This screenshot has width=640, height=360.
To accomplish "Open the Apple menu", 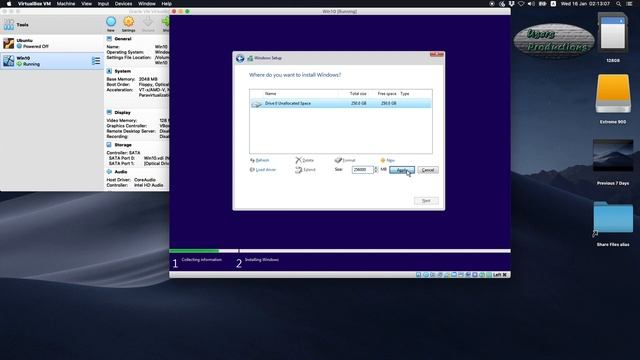I will point(9,4).
